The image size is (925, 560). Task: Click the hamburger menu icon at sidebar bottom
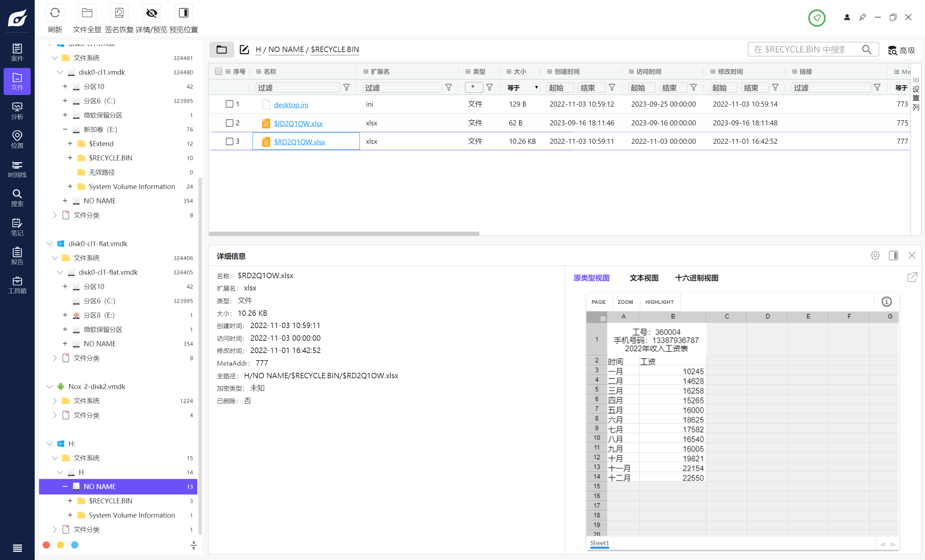17,548
